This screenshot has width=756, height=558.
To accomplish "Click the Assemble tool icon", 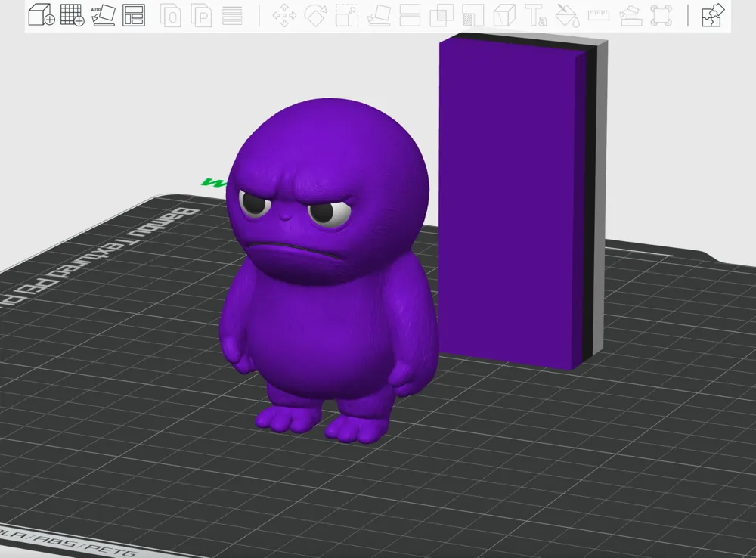I will (x=630, y=15).
